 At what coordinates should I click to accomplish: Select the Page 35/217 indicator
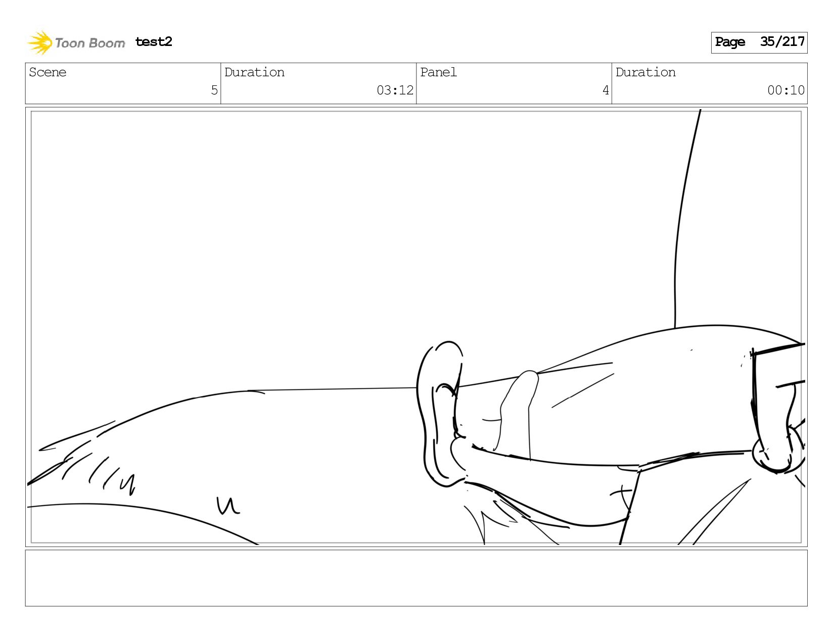click(x=759, y=42)
